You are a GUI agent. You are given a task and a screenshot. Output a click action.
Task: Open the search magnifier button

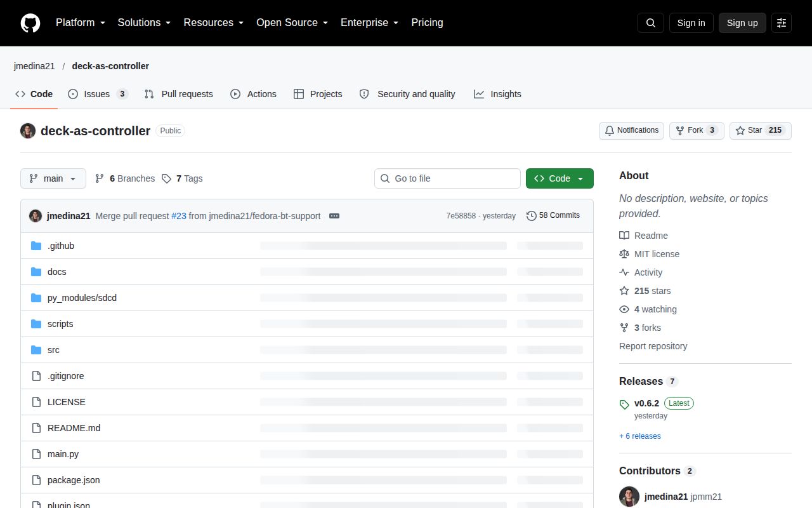651,23
